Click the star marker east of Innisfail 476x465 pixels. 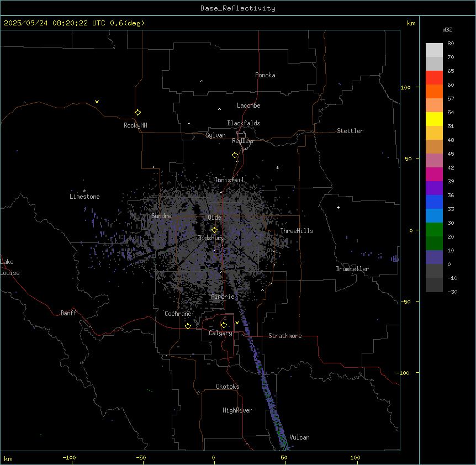click(x=277, y=168)
